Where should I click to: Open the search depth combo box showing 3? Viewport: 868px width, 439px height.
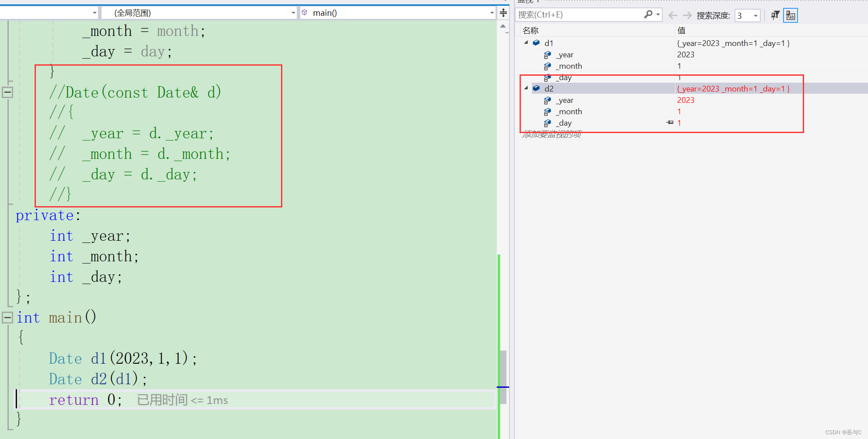[x=747, y=15]
